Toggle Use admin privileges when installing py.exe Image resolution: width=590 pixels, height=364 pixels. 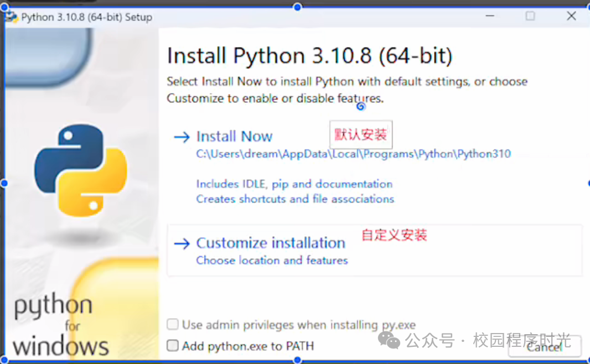pyautogui.click(x=173, y=324)
